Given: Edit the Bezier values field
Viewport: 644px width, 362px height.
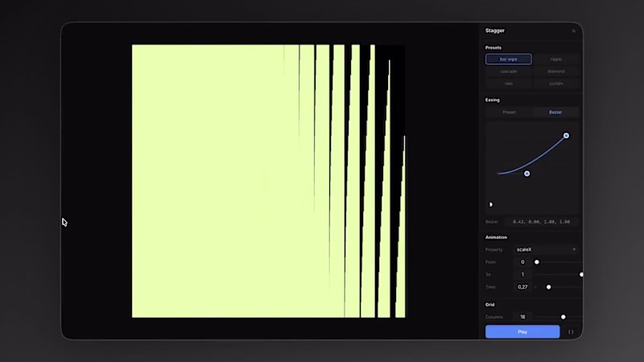Looking at the screenshot, I should [x=541, y=222].
